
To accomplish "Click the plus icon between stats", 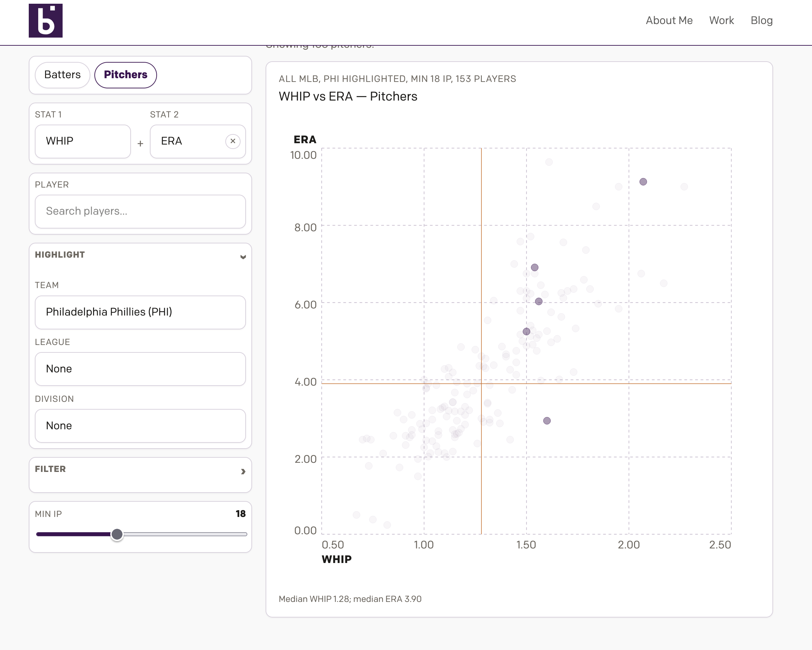I will [140, 144].
